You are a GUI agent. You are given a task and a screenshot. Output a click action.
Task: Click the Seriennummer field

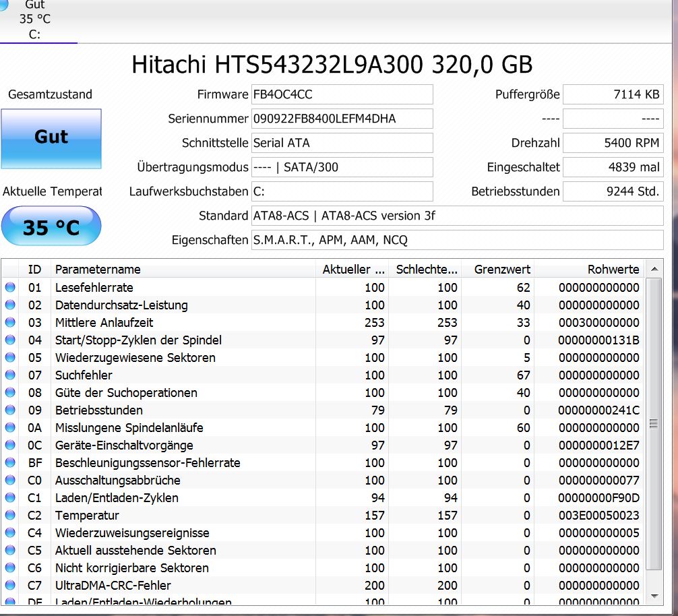pos(342,119)
